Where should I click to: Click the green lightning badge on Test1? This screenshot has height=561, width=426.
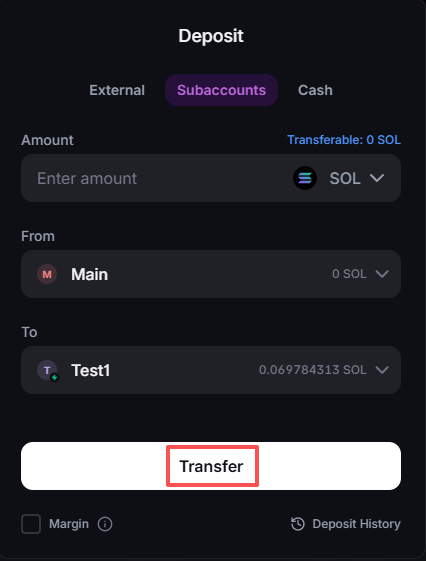[x=54, y=377]
